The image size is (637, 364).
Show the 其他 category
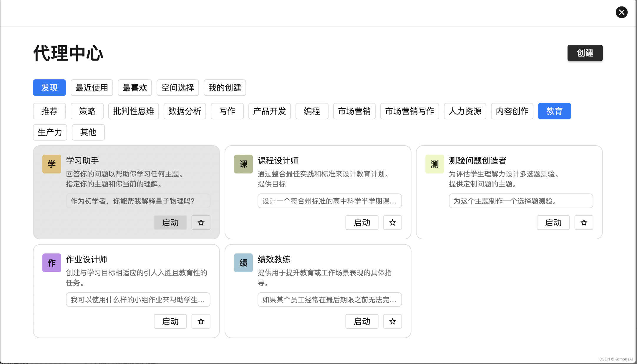tap(88, 132)
